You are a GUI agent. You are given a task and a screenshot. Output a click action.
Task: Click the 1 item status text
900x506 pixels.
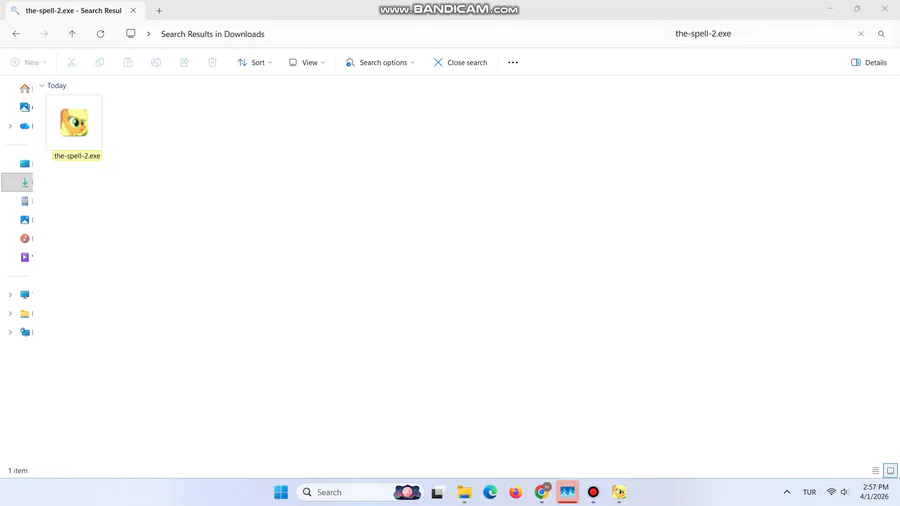pyautogui.click(x=18, y=470)
